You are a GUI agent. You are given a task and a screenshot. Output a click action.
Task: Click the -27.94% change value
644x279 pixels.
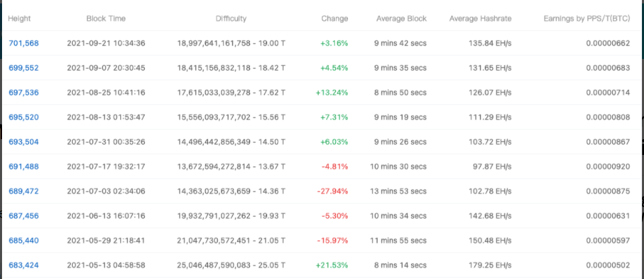tap(332, 191)
